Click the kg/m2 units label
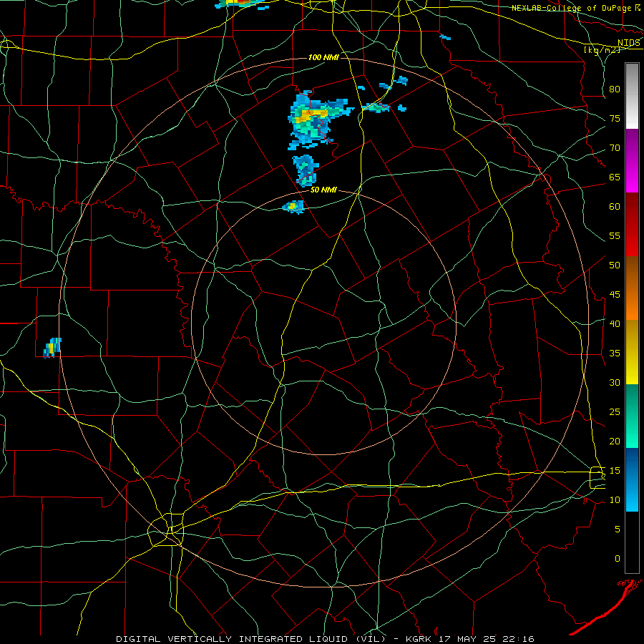 (602, 49)
